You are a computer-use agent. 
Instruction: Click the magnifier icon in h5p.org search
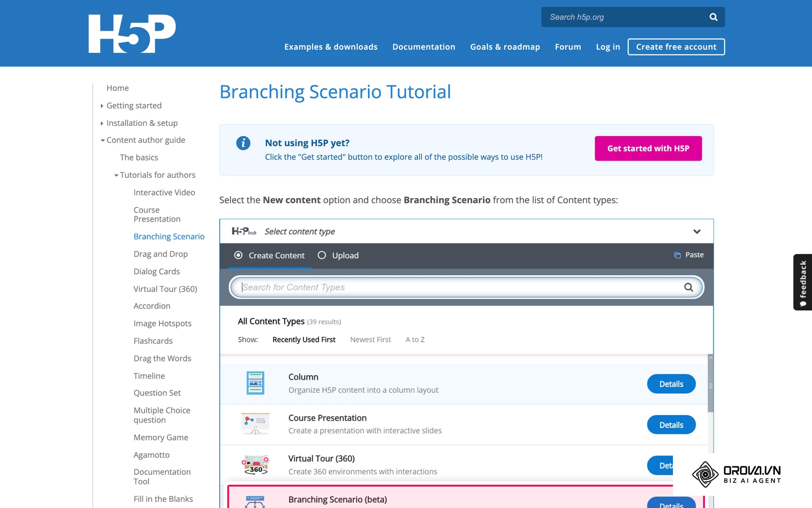click(713, 17)
